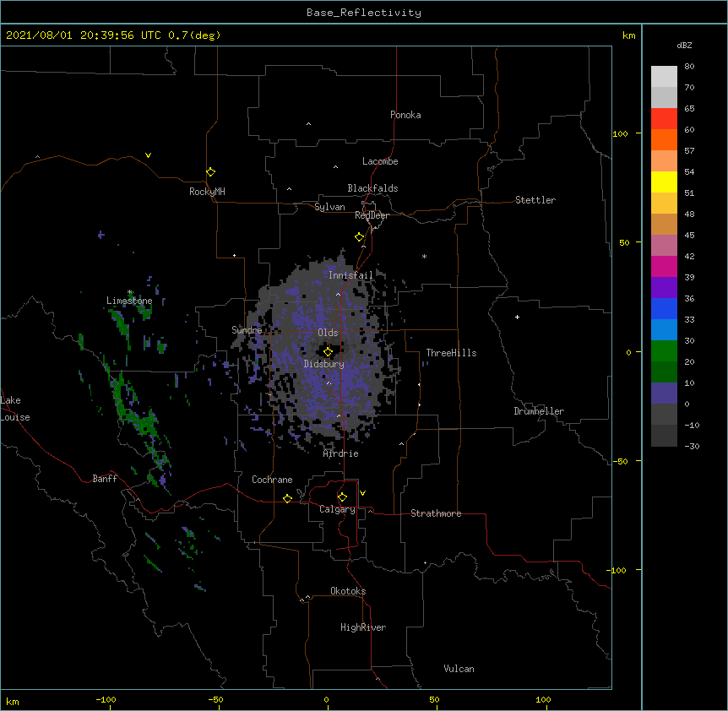
Task: Click the -50 tick on right axis
Action: coord(620,461)
